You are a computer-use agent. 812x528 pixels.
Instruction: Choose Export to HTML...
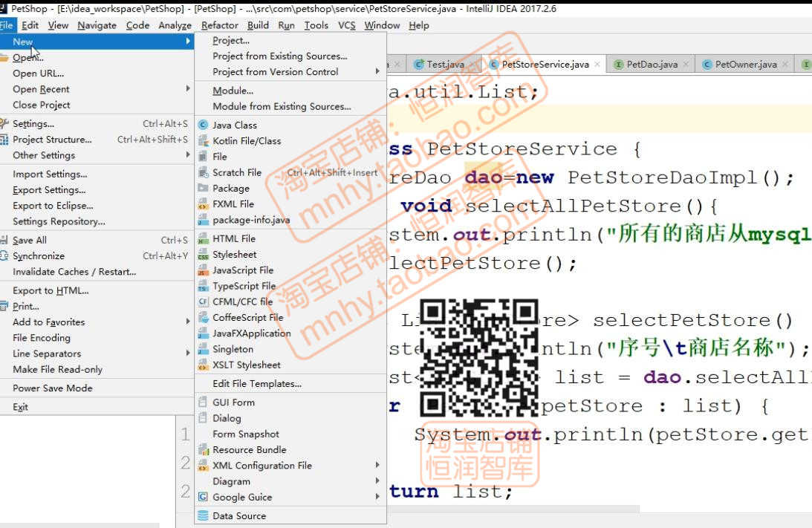click(x=51, y=290)
